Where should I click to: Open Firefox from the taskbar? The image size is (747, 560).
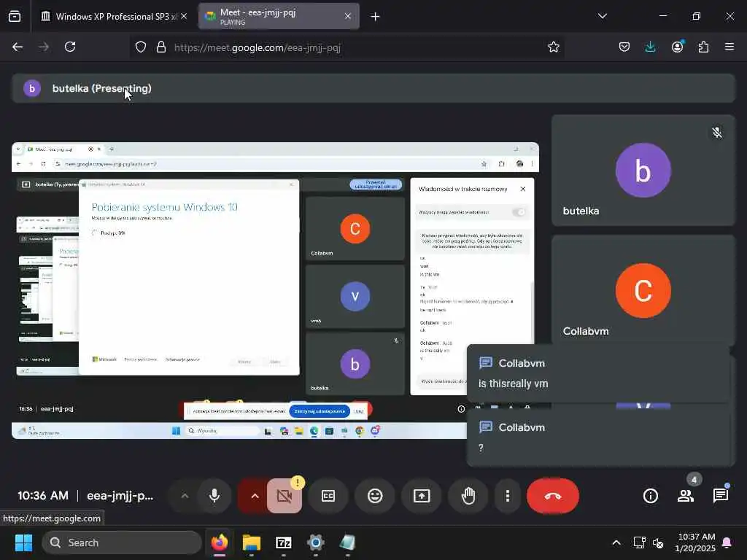219,542
